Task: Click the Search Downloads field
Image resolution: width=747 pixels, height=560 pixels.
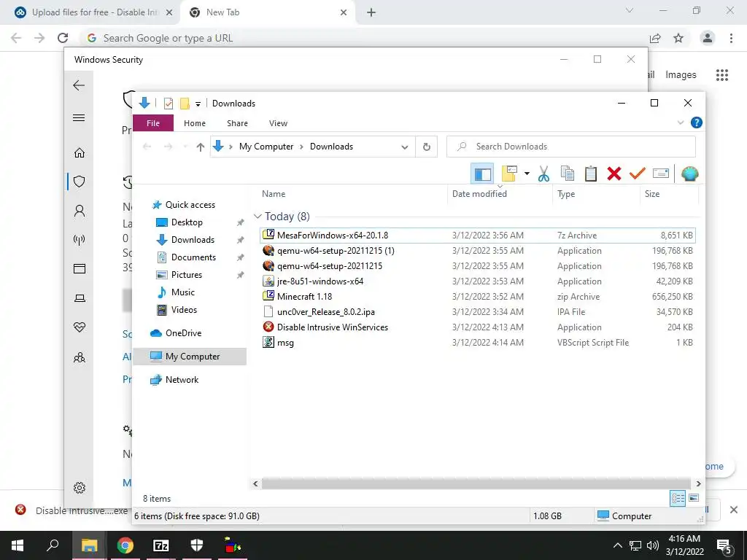Action: click(x=570, y=147)
